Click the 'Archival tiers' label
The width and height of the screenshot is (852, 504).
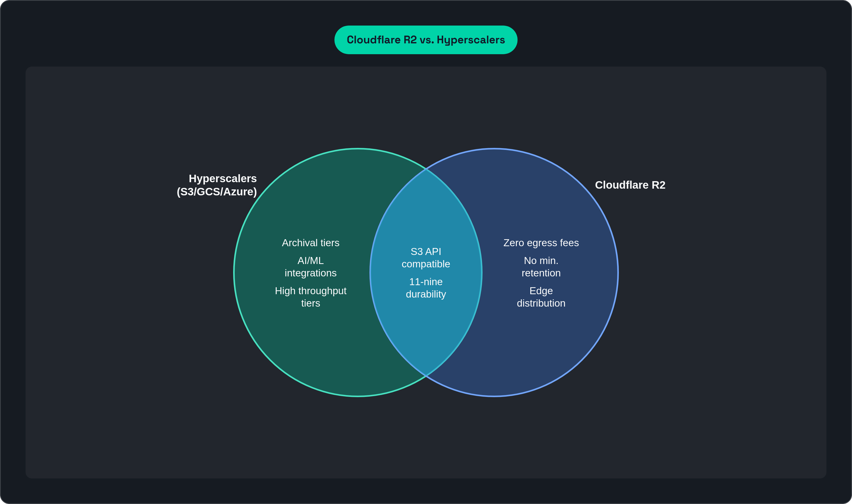click(311, 243)
